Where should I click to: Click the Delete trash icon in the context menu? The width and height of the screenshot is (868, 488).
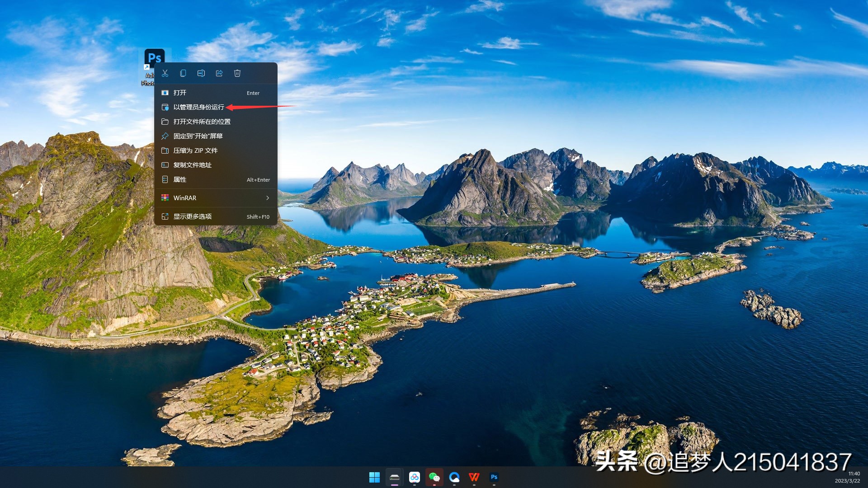(x=237, y=73)
